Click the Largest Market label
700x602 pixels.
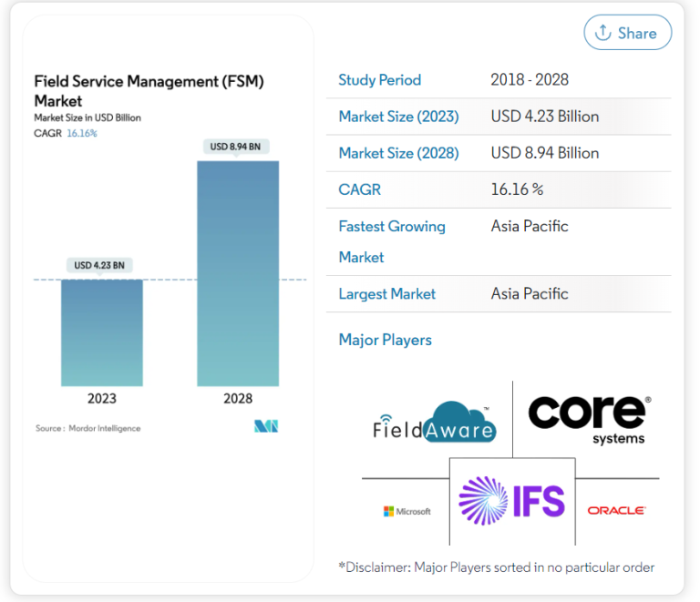coord(386,293)
